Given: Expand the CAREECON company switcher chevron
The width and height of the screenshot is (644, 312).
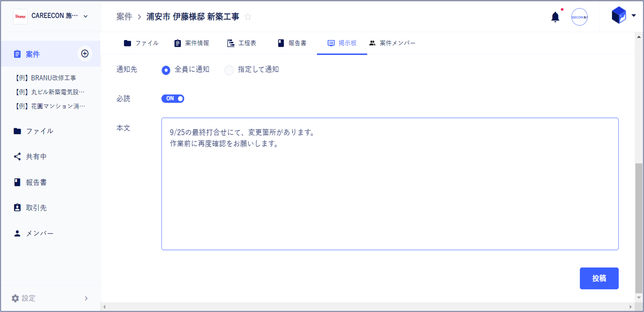Looking at the screenshot, I should (x=86, y=16).
